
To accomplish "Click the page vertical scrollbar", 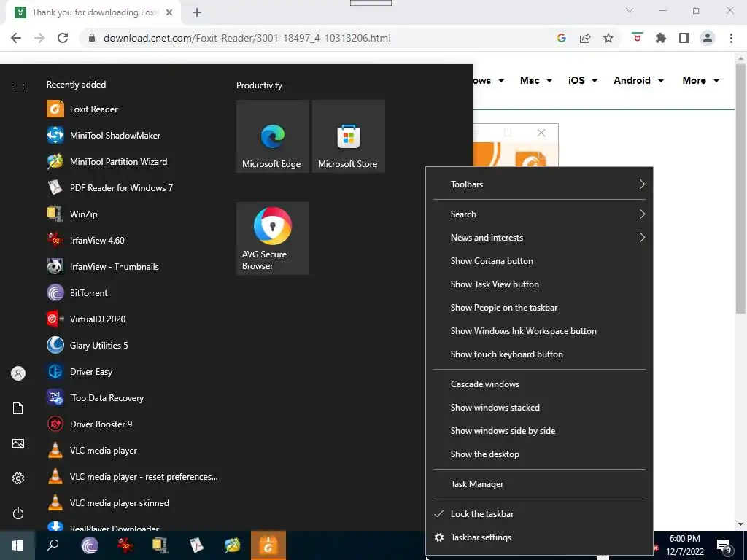I will click(740, 188).
